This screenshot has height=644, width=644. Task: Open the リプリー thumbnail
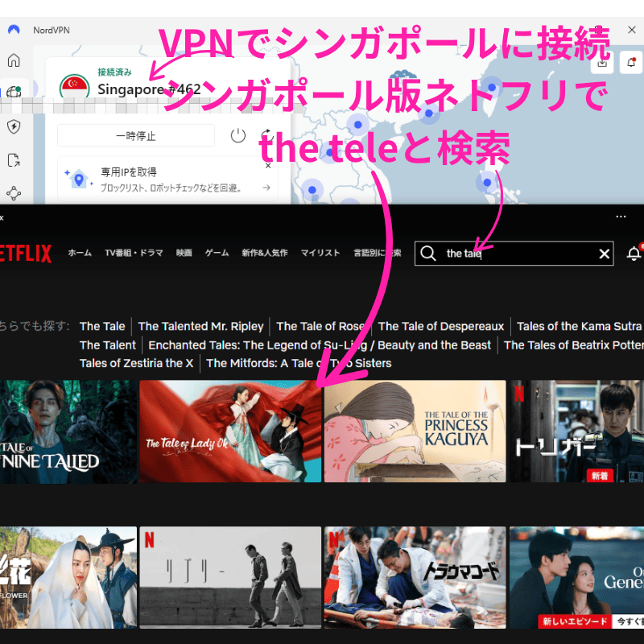[230, 577]
